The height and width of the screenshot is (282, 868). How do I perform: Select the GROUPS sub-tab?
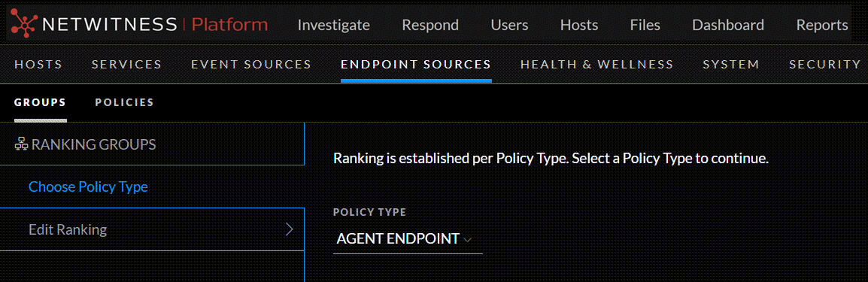click(40, 102)
